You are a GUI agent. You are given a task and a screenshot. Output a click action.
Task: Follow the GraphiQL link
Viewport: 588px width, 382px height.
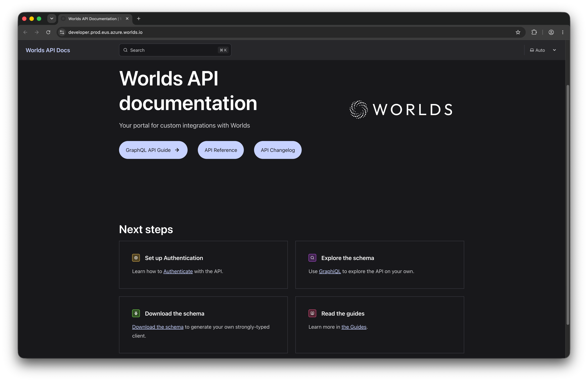click(x=330, y=271)
